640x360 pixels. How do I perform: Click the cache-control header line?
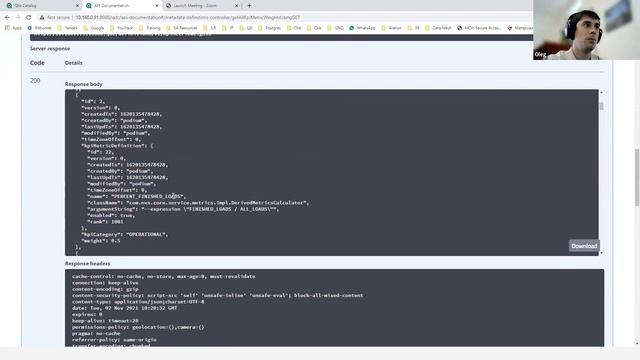(x=164, y=276)
